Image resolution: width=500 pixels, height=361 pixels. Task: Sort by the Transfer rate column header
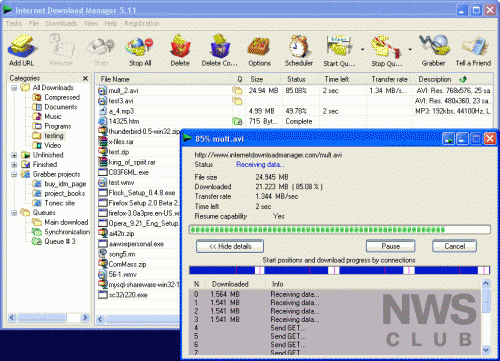click(x=389, y=79)
